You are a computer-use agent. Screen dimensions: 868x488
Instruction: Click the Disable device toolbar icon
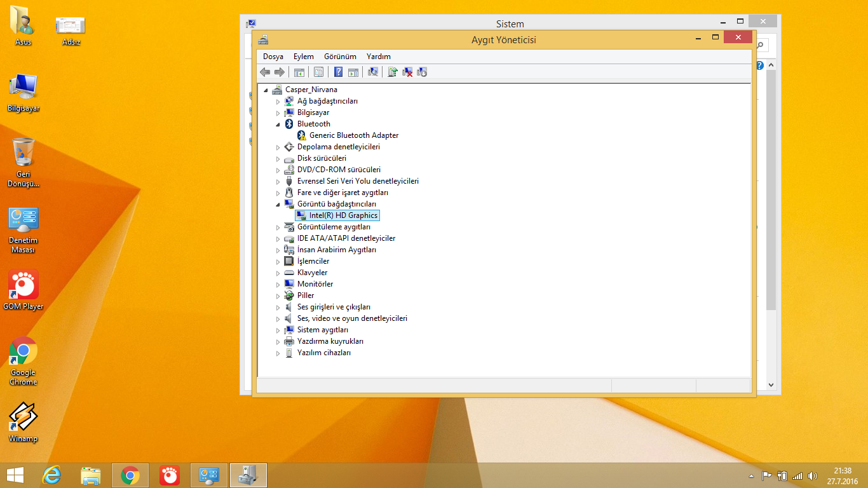(x=422, y=72)
